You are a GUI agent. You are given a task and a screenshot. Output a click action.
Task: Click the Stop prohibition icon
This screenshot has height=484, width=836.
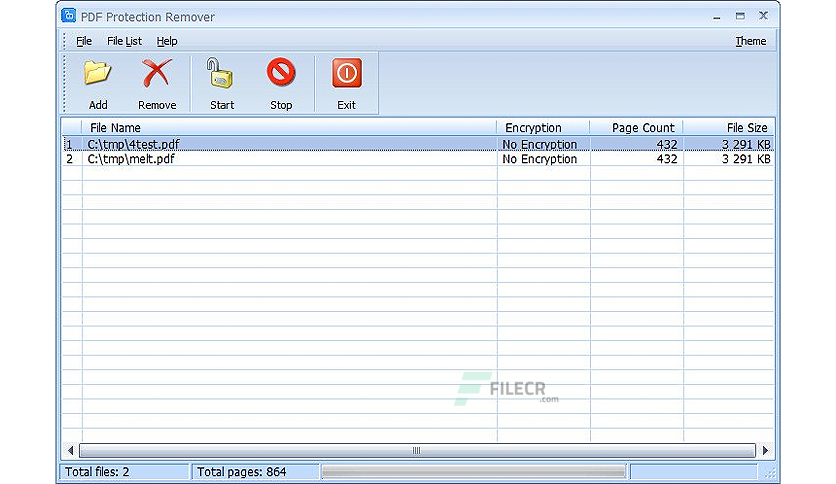pos(281,72)
